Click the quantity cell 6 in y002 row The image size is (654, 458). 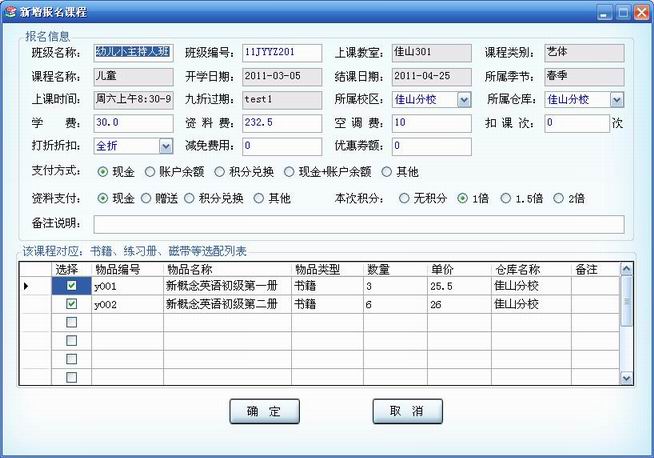pos(395,304)
